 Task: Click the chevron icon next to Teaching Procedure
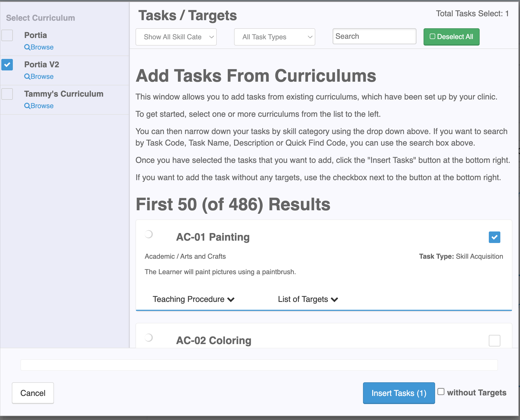[x=231, y=300]
